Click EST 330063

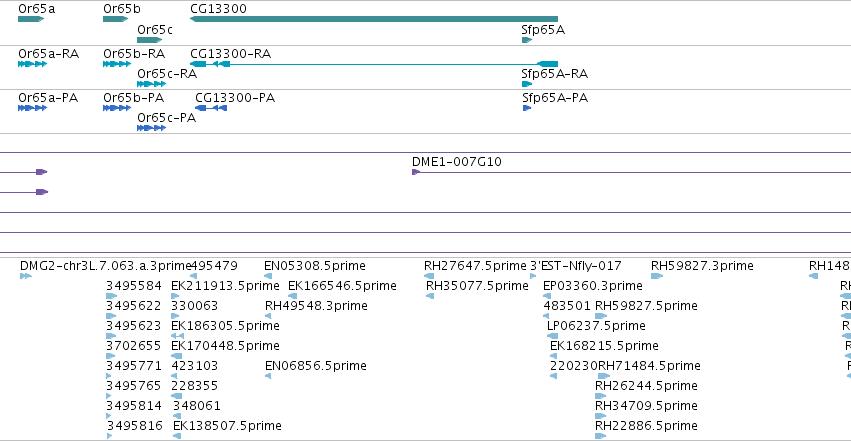click(175, 316)
